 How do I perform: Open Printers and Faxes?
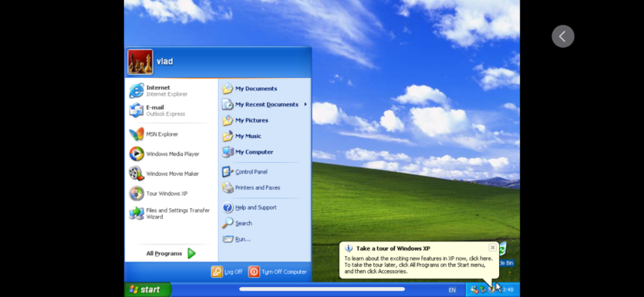coord(265,187)
